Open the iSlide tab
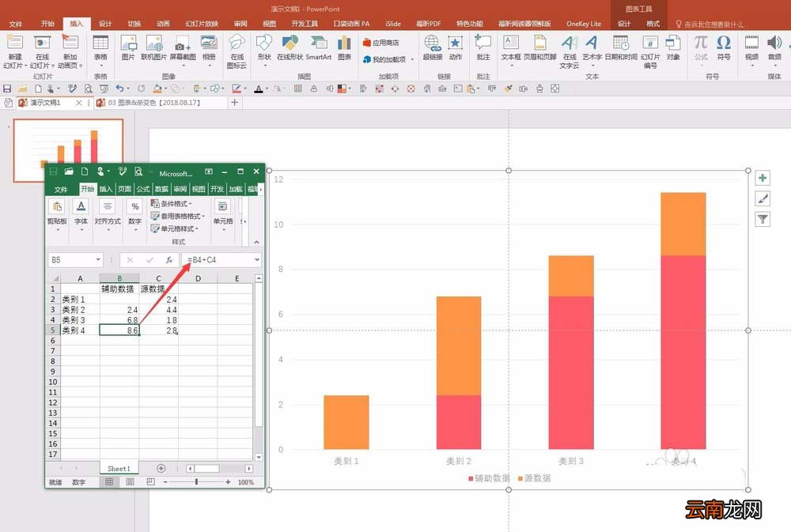Image resolution: width=791 pixels, height=532 pixels. click(393, 24)
